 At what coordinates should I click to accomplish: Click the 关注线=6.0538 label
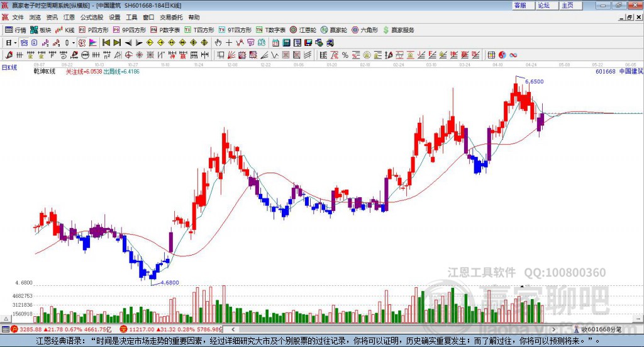(84, 72)
